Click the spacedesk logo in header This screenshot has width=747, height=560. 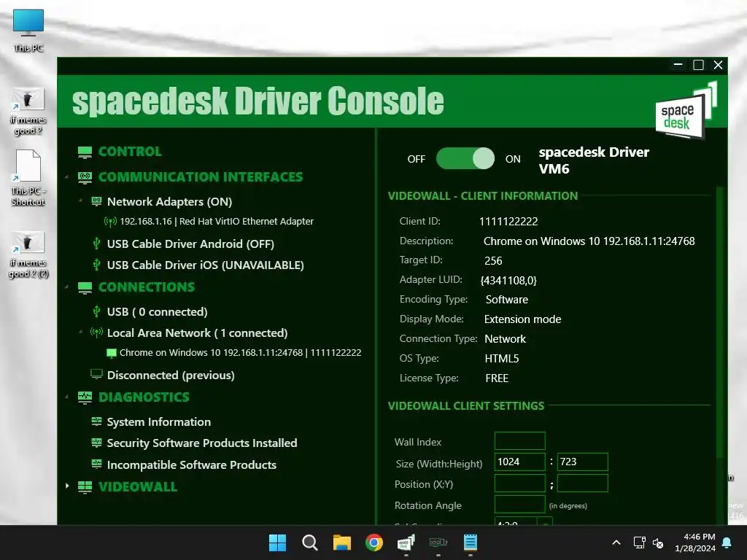(686, 110)
